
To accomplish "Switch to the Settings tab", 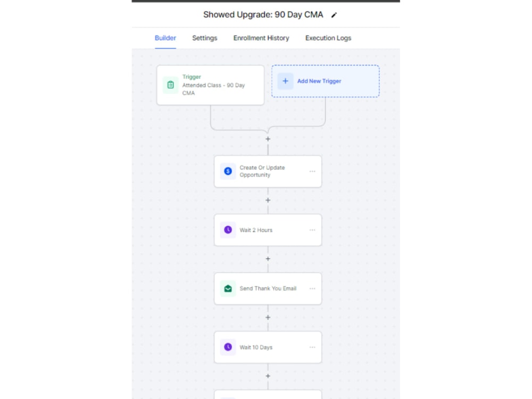I will coord(204,38).
